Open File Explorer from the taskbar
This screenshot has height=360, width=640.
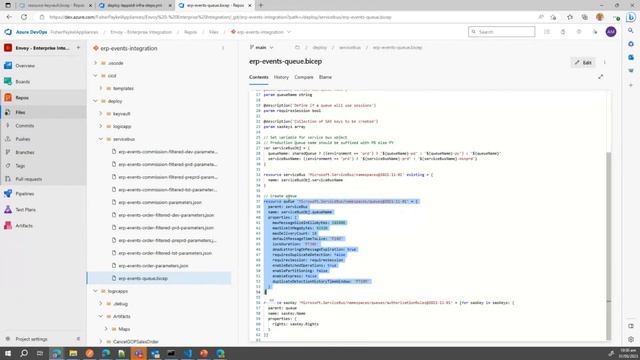(73, 353)
